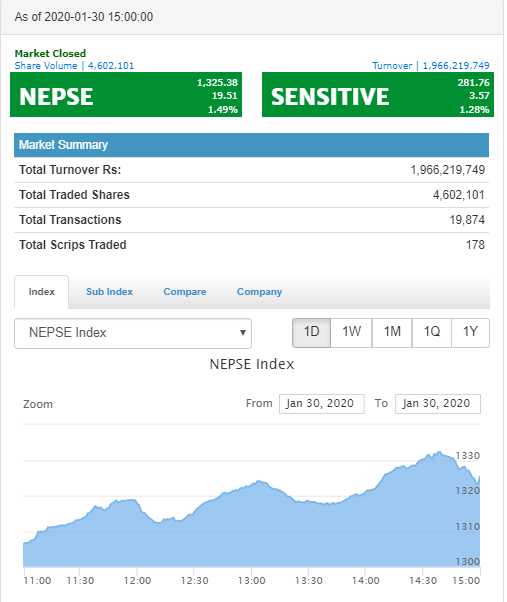Click the NEPSE Index chart title
Viewport: 507px width, 602px height.
pos(252,364)
